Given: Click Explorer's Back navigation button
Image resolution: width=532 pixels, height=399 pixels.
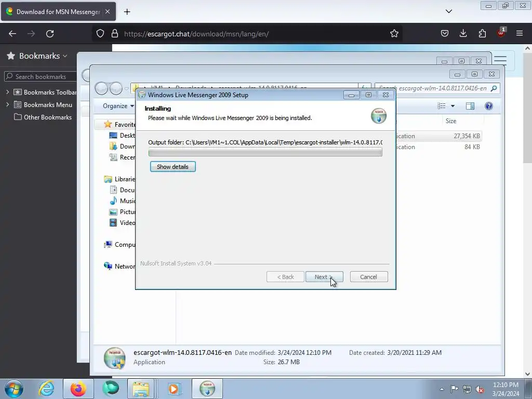Looking at the screenshot, I should (x=101, y=88).
